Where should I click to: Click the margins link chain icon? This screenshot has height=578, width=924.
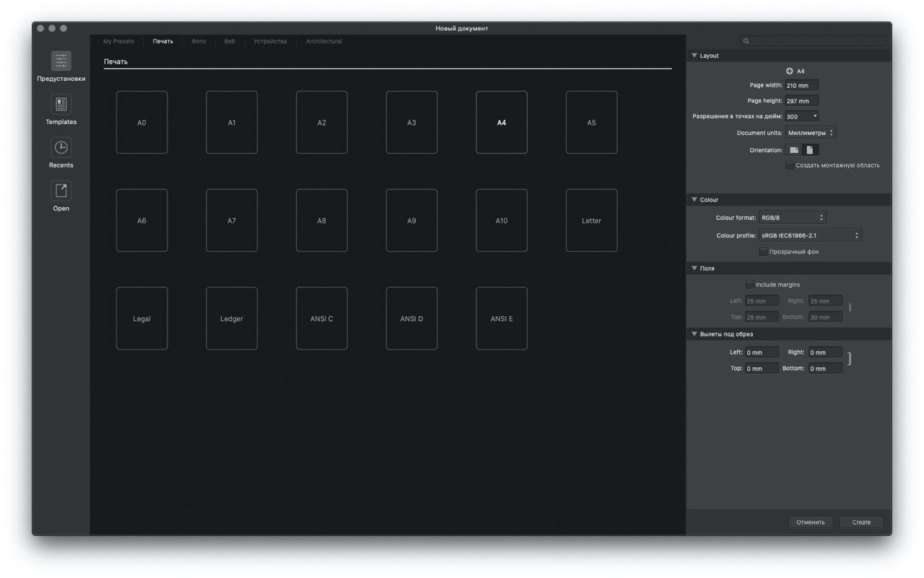[x=850, y=307]
